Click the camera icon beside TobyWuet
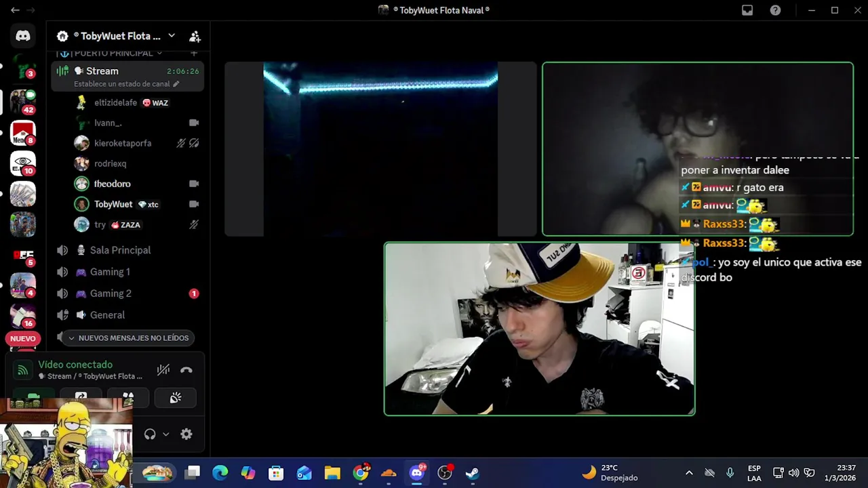Viewport: 868px width, 488px height. coord(194,205)
